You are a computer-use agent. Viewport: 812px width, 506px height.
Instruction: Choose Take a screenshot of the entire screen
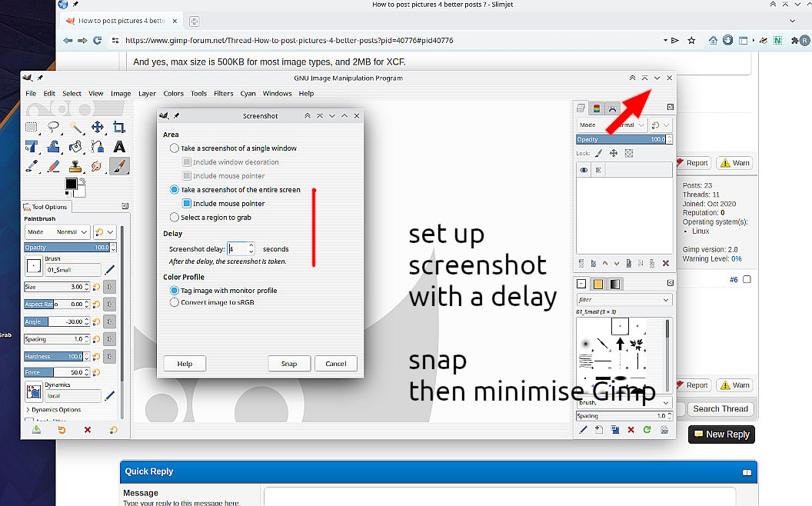coord(235,189)
